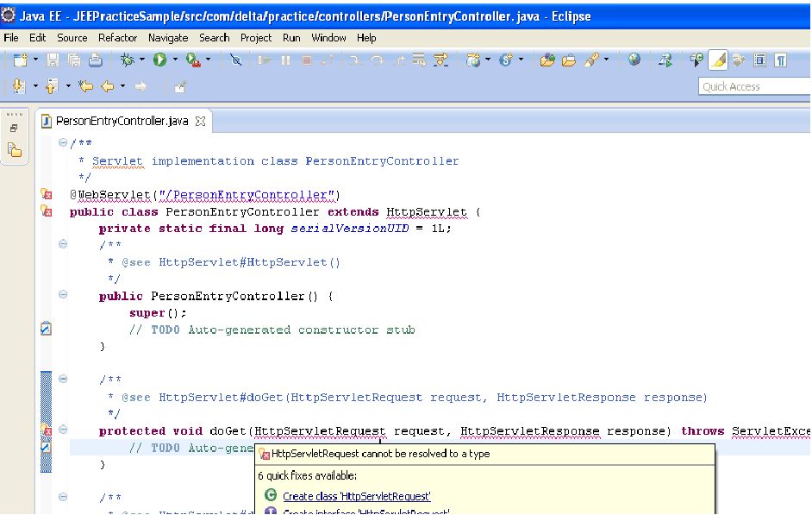Click the Next Annotation down-arrow icon
Image resolution: width=812 pixels, height=515 pixels.
pos(19,86)
